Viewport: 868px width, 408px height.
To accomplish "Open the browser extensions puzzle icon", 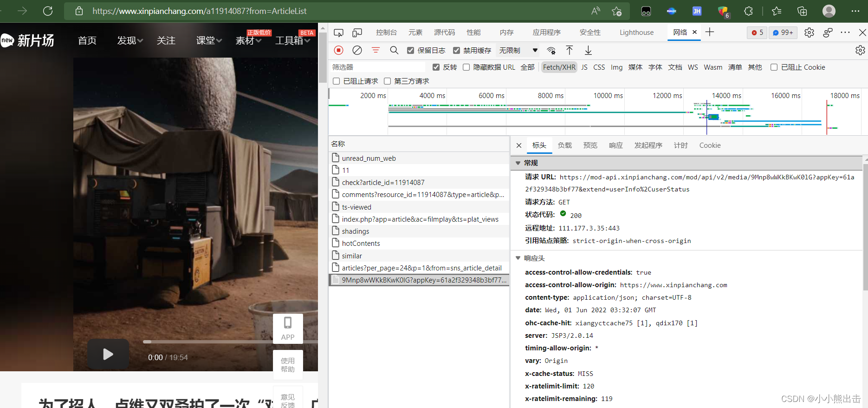I will [748, 11].
